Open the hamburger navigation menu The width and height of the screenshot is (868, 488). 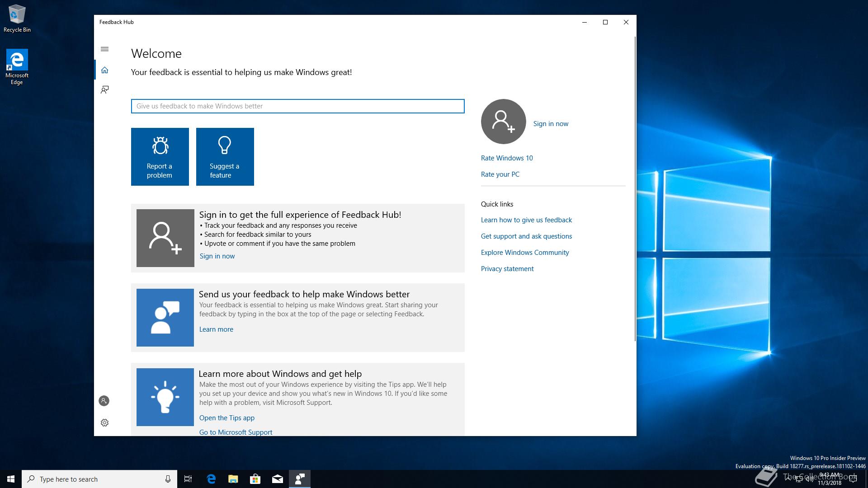click(104, 49)
